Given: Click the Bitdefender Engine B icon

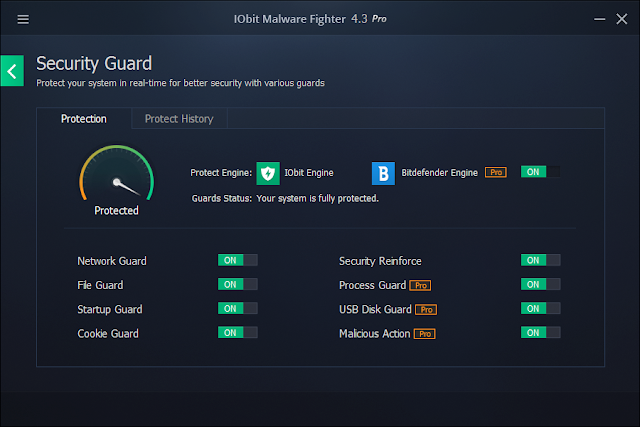Looking at the screenshot, I should (383, 173).
